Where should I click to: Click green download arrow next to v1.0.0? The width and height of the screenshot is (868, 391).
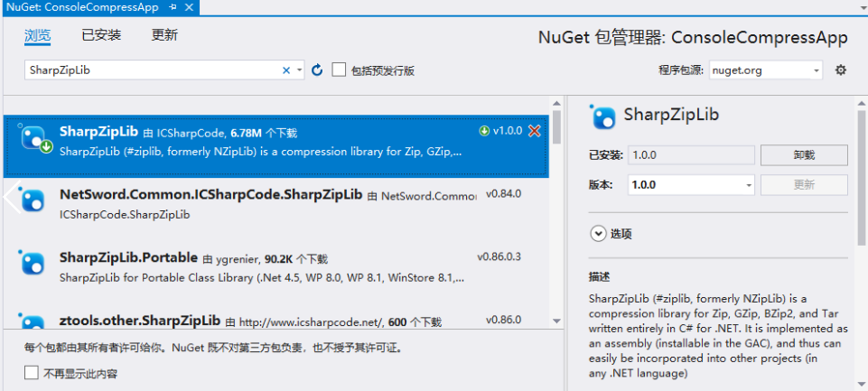tap(484, 131)
